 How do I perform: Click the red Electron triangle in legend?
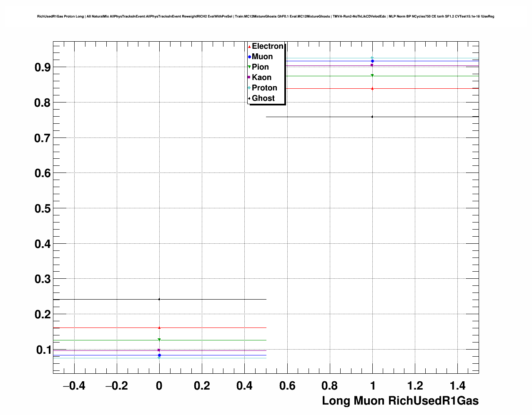click(249, 47)
